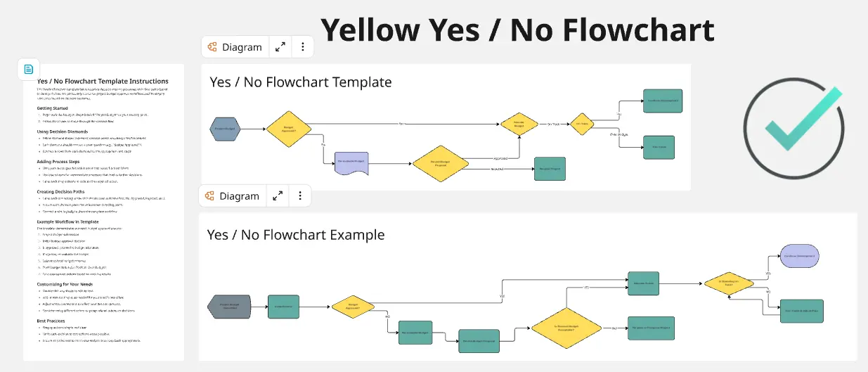
Task: Expand the Template diagram to fullscreen
Action: 280,47
